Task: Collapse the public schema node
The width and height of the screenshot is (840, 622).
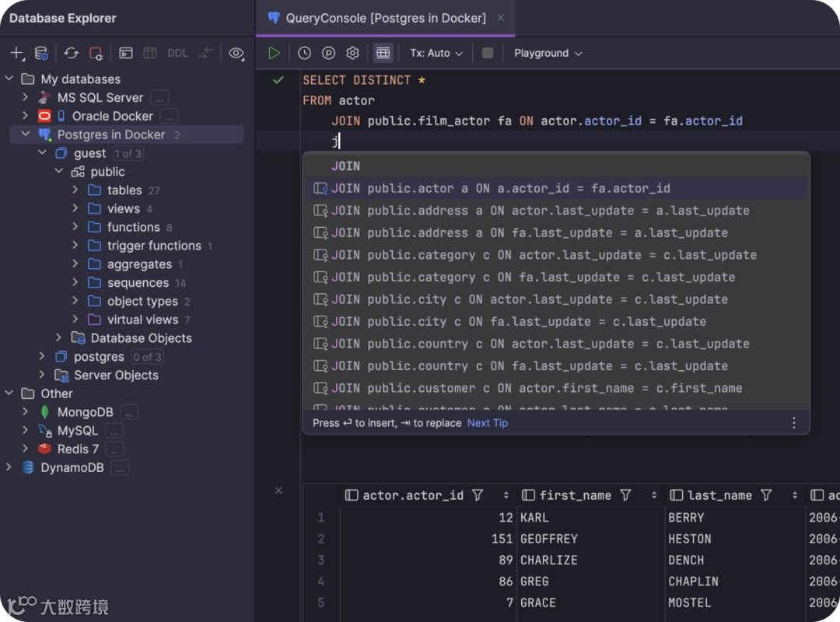Action: click(x=59, y=171)
